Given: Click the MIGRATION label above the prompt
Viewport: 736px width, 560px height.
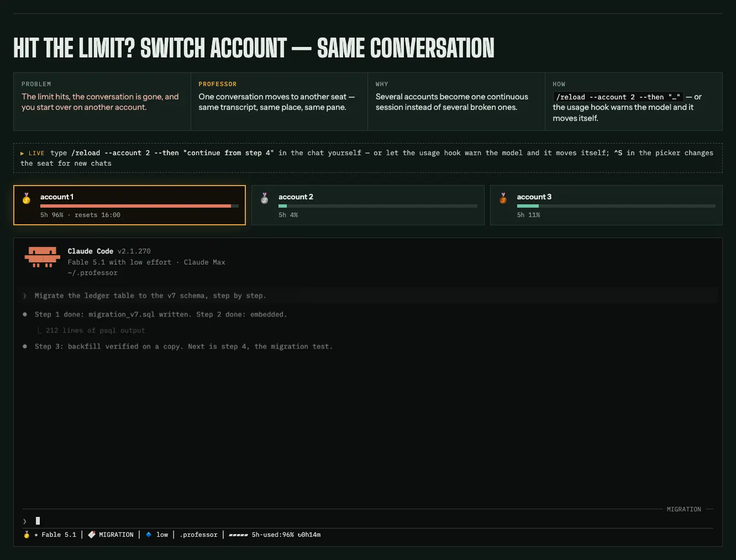Looking at the screenshot, I should point(684,509).
